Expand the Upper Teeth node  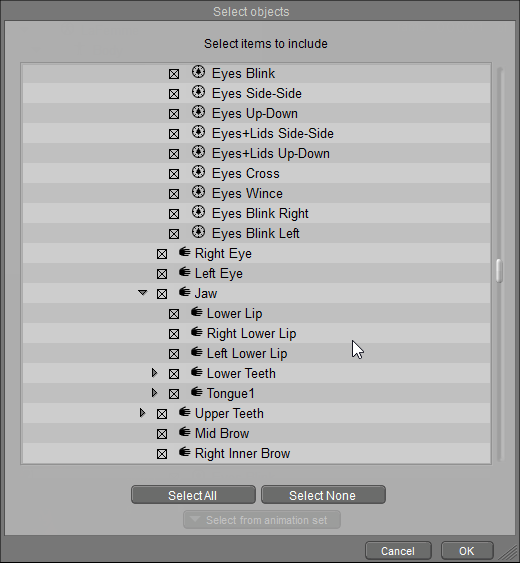(142, 413)
